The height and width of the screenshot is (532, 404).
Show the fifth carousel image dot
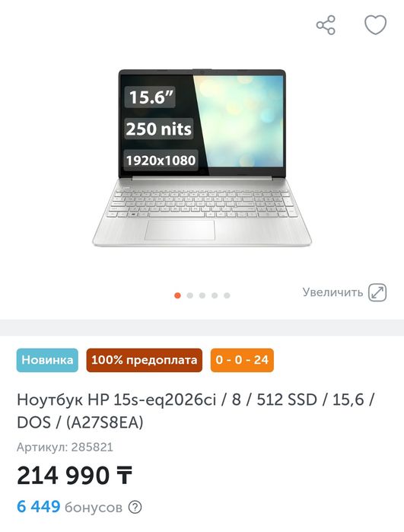tap(227, 295)
